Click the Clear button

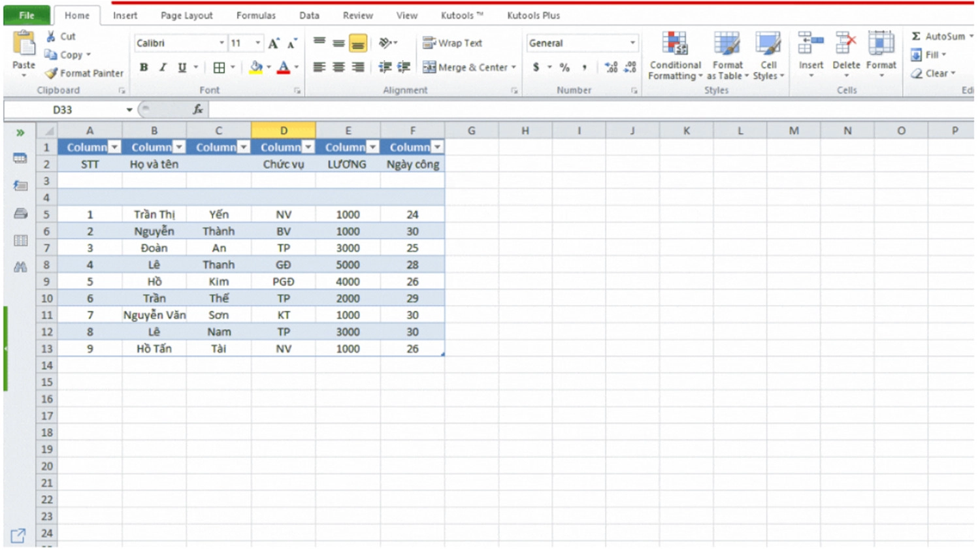[x=934, y=73]
